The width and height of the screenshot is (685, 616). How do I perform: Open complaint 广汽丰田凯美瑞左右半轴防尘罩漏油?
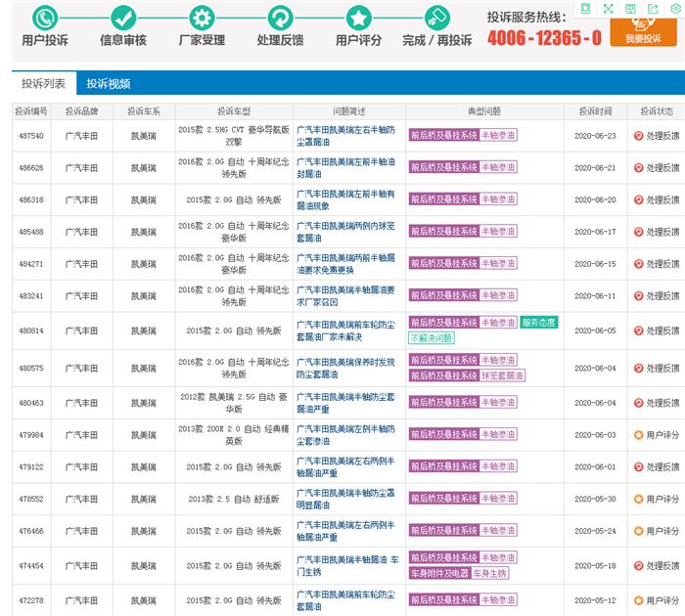coord(345,136)
